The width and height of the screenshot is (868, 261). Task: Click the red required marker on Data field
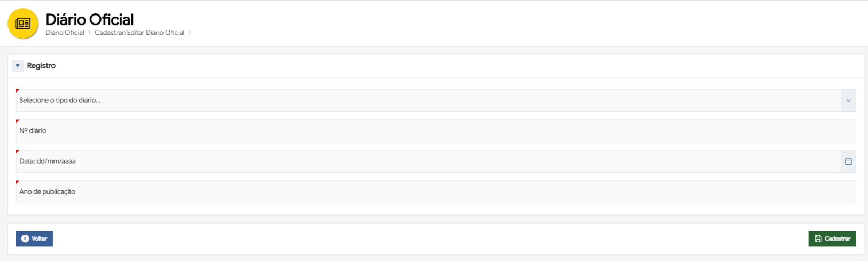point(18,152)
